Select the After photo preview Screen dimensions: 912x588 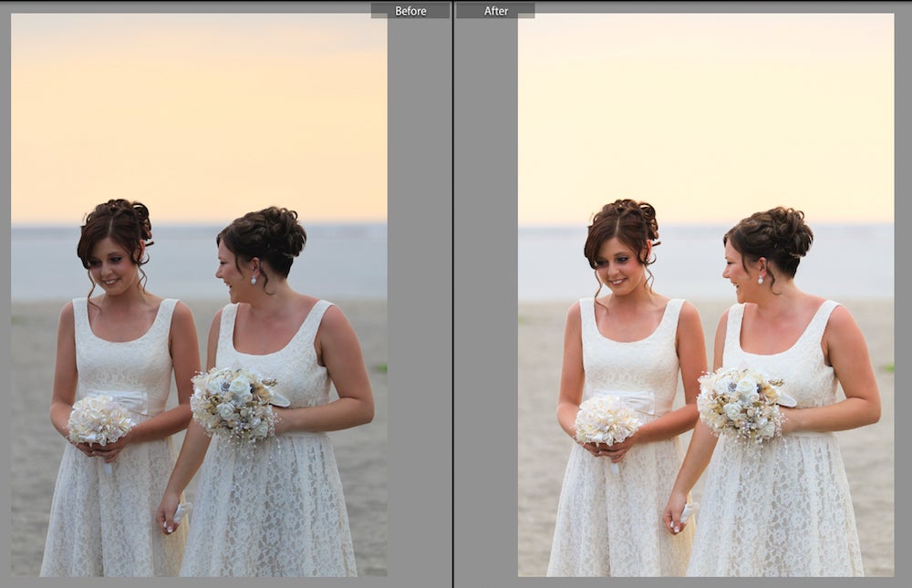(706, 294)
